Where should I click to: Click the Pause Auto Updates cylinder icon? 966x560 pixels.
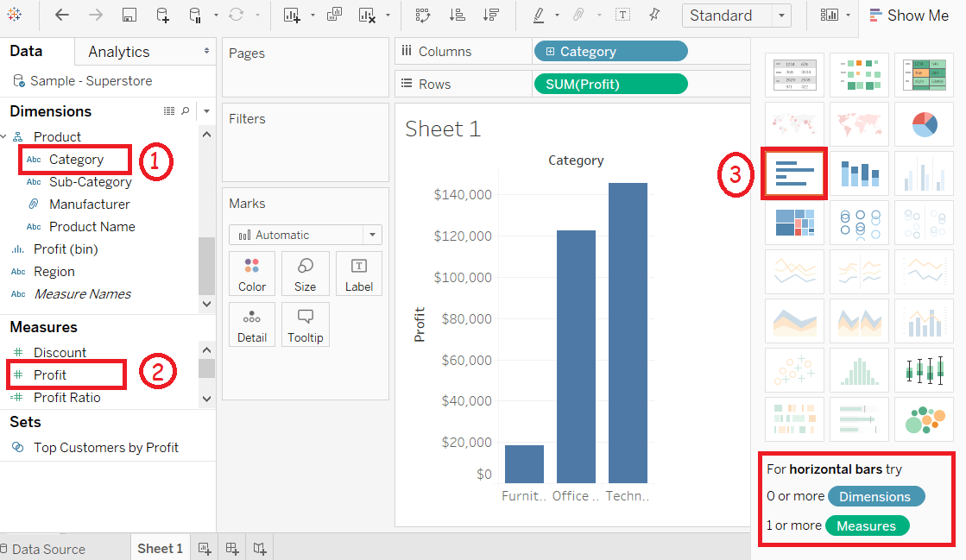(195, 16)
